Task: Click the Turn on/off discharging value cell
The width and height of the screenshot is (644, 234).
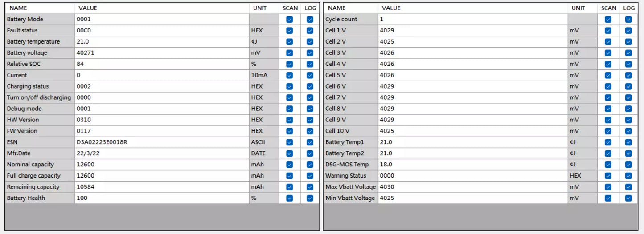Action: tap(162, 97)
